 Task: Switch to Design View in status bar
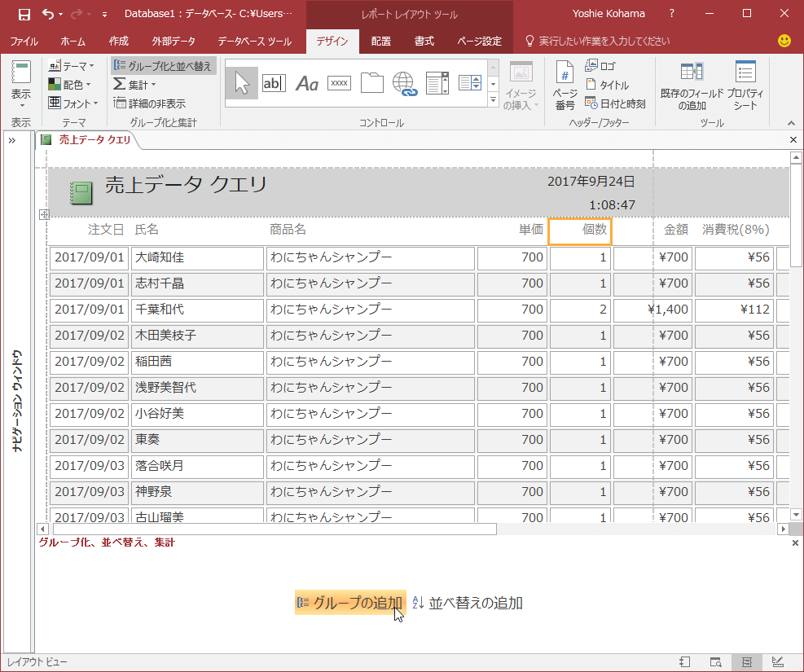pos(777,662)
